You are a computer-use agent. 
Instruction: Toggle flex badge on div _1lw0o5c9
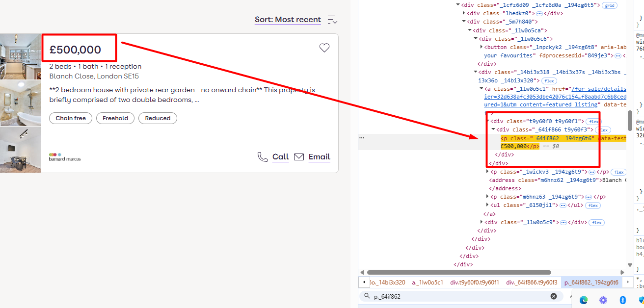pos(596,223)
